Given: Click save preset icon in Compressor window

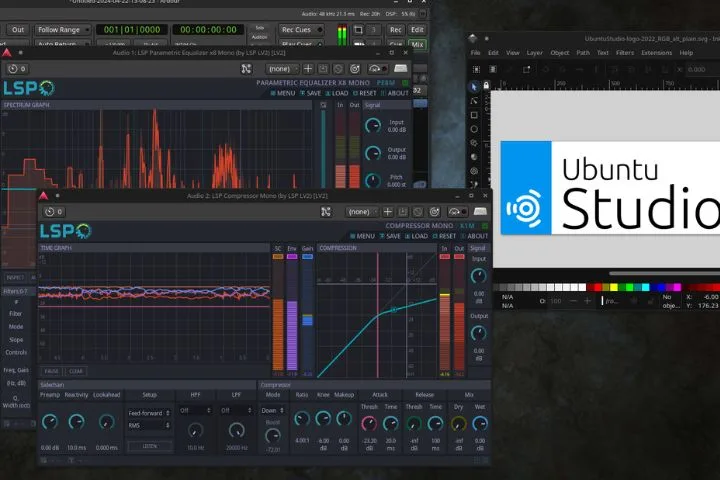Looking at the screenshot, I should click(403, 211).
